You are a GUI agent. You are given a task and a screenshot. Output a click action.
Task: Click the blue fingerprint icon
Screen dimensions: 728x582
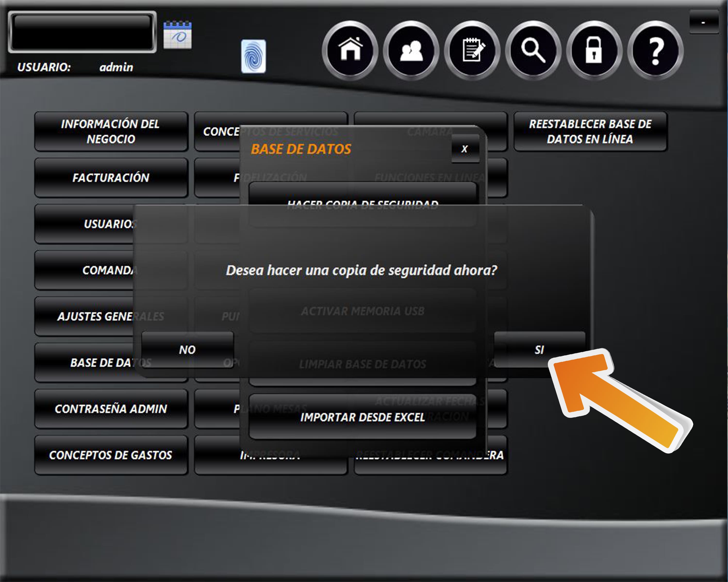[x=253, y=56]
